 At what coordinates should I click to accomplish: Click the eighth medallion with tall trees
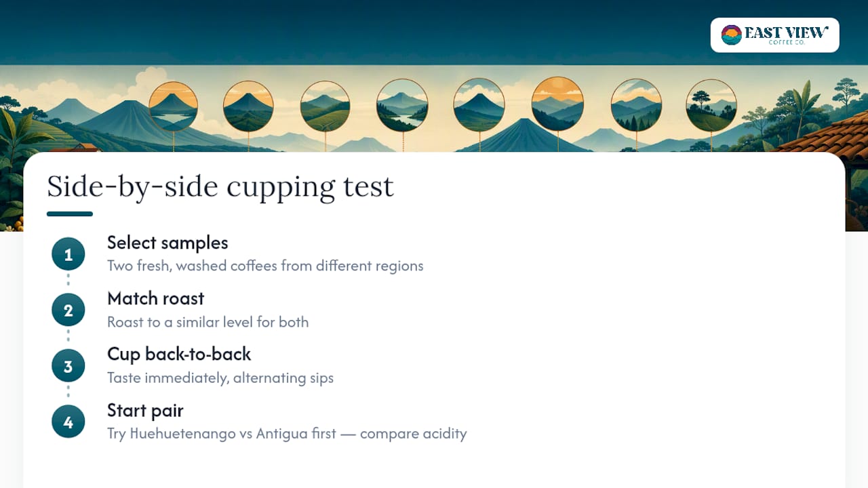coord(711,105)
